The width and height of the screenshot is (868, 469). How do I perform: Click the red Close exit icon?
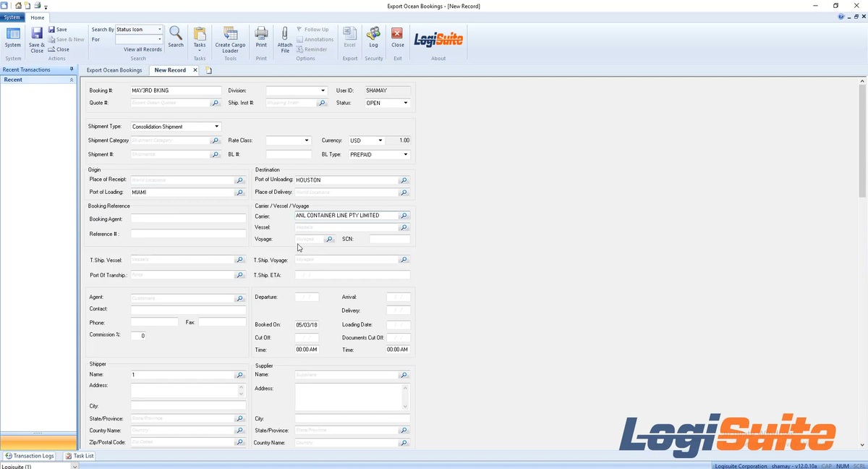click(x=397, y=38)
